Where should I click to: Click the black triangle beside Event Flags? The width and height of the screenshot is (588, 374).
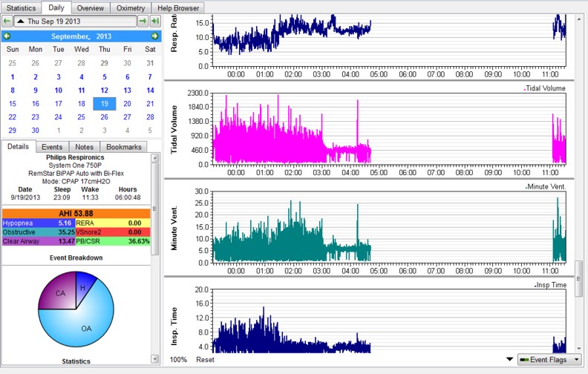pyautogui.click(x=509, y=360)
